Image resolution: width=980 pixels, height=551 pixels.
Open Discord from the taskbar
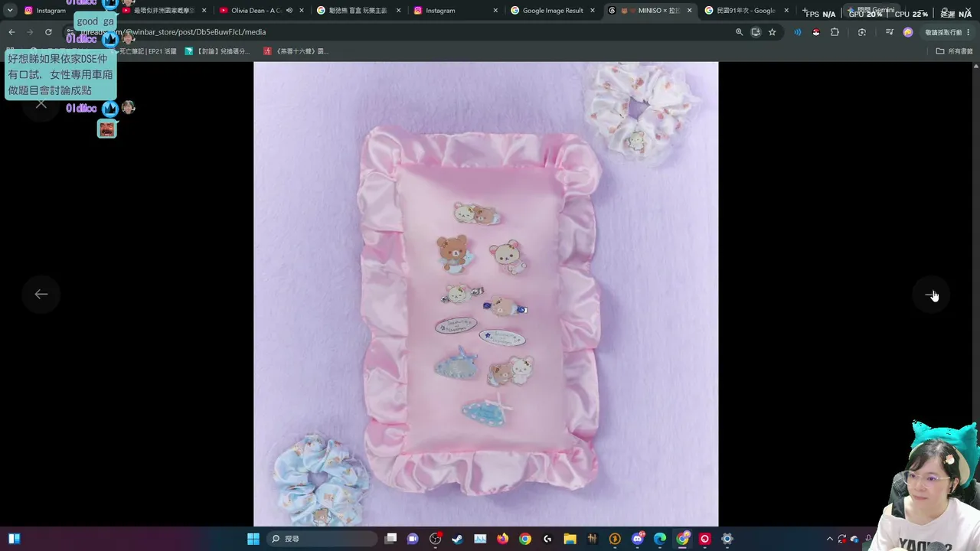click(638, 539)
